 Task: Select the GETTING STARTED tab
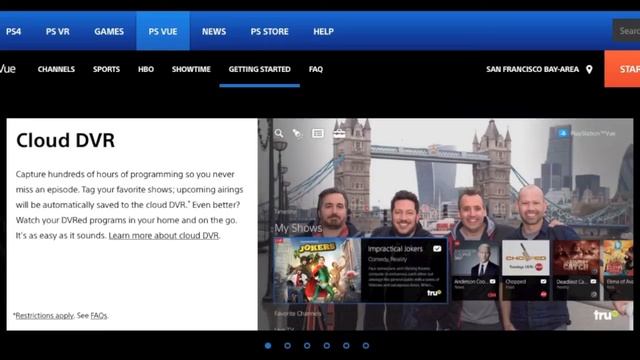click(x=260, y=69)
